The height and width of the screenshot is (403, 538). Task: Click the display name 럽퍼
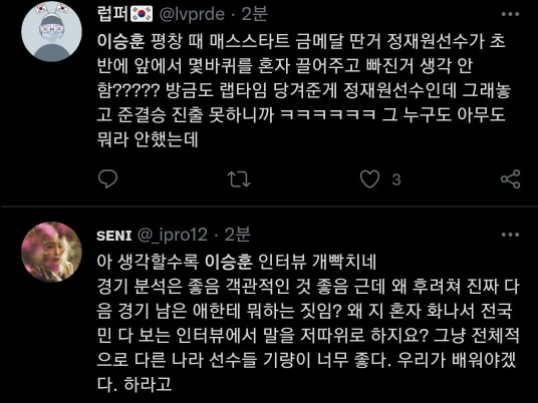coord(113,14)
